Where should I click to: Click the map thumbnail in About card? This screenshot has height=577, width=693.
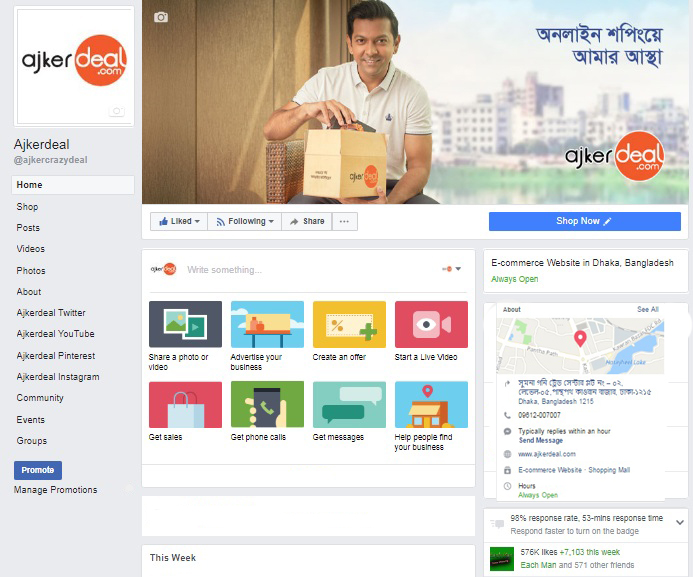(x=580, y=346)
